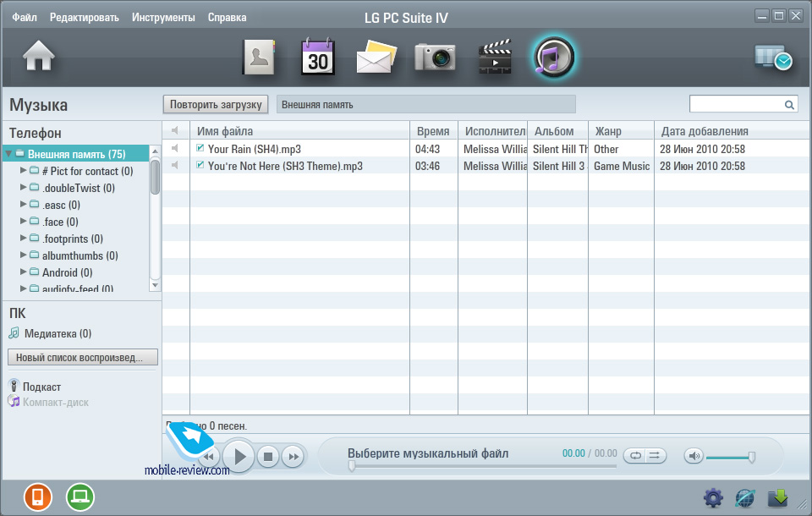Expand albumthumbs folder arrow

point(23,255)
